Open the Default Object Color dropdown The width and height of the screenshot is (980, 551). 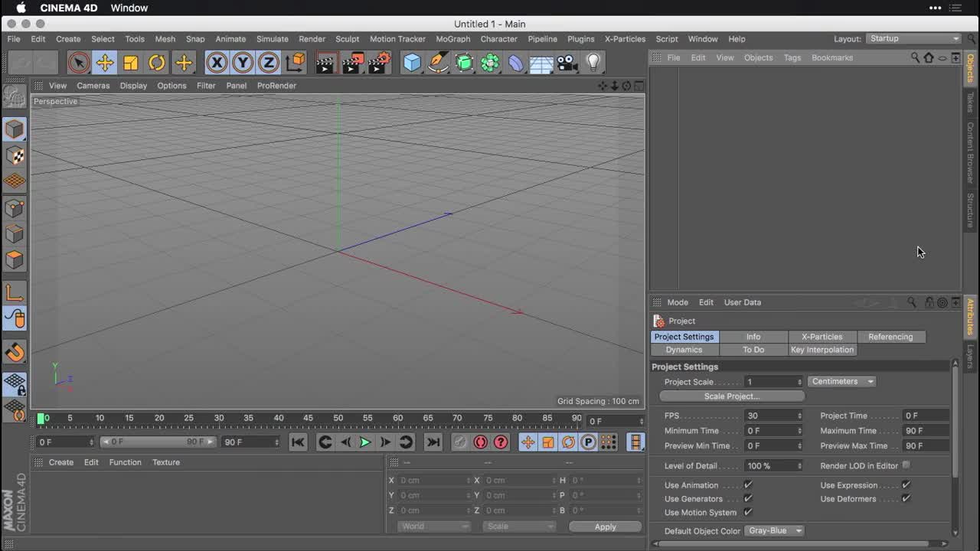coord(774,530)
